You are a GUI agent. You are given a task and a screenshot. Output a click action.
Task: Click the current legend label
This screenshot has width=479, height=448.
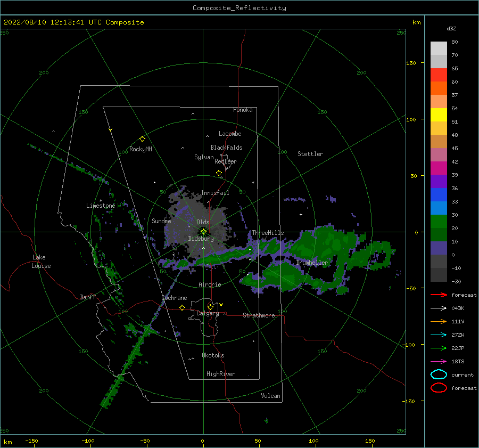[x=462, y=374]
